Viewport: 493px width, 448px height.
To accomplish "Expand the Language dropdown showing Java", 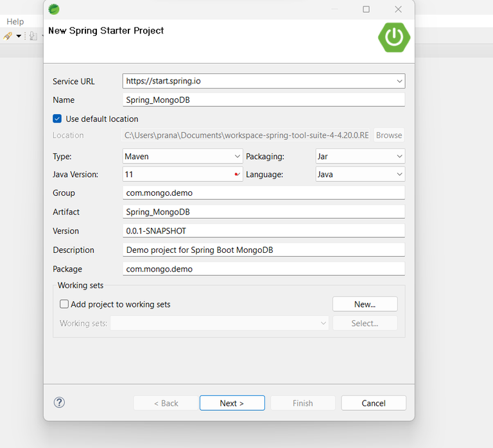I will 399,174.
